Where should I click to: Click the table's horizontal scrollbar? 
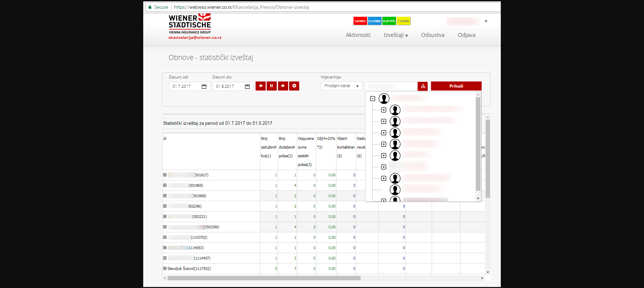264,278
